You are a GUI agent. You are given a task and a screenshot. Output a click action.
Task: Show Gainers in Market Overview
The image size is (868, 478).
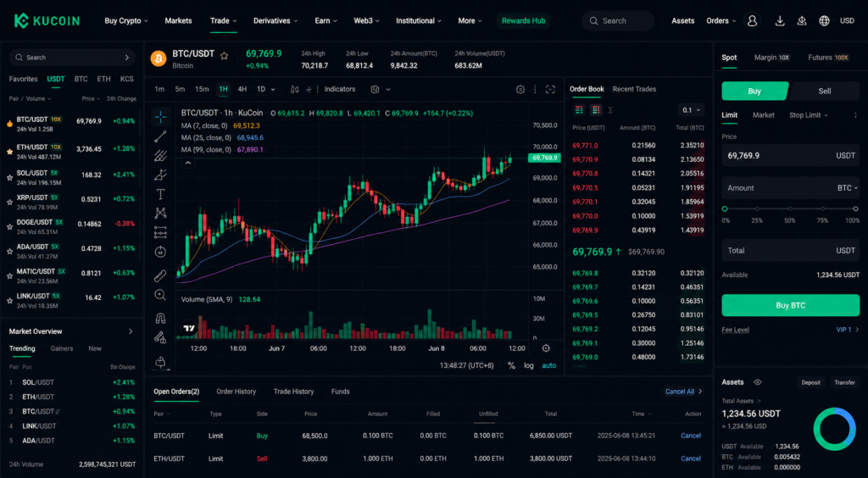point(62,348)
